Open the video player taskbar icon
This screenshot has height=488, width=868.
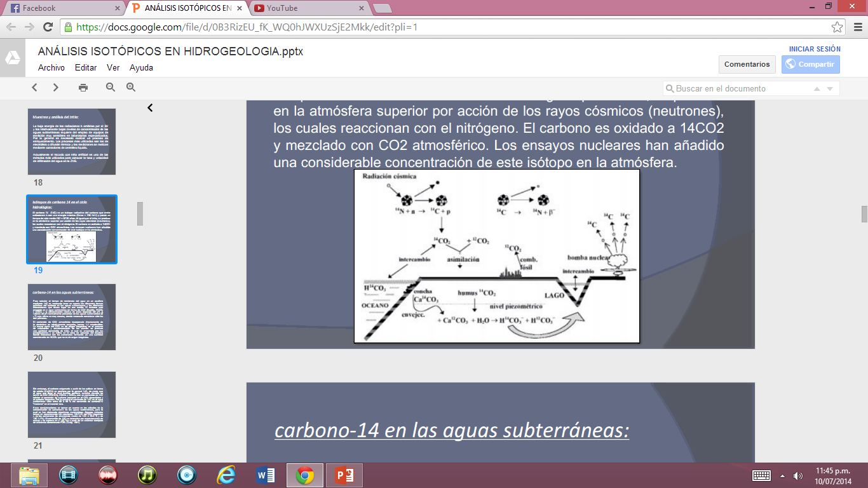(x=69, y=475)
